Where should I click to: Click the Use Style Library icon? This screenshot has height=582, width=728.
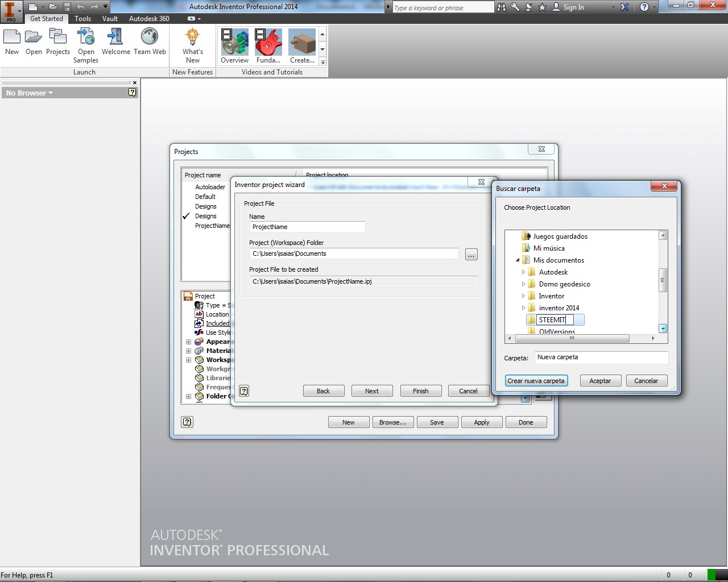pyautogui.click(x=199, y=332)
